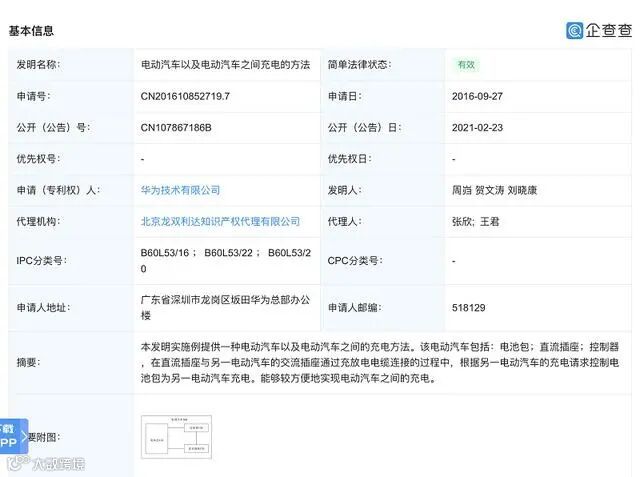Click the 发明人 field label
Image resolution: width=640 pixels, height=477 pixels.
344,190
